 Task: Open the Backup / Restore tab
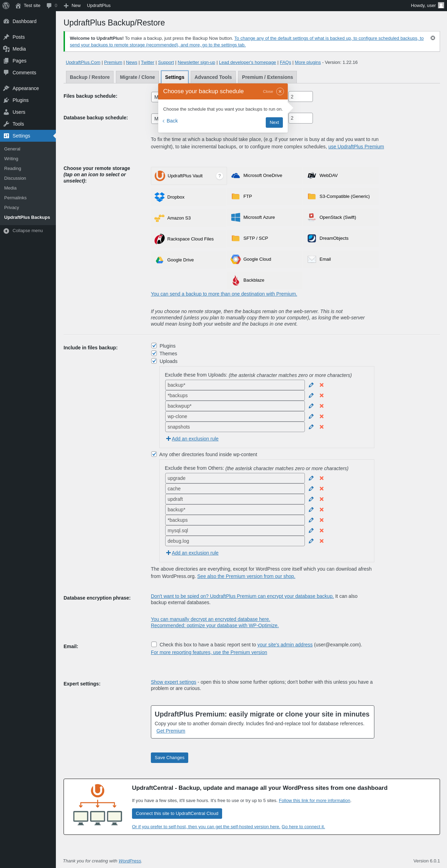point(90,77)
